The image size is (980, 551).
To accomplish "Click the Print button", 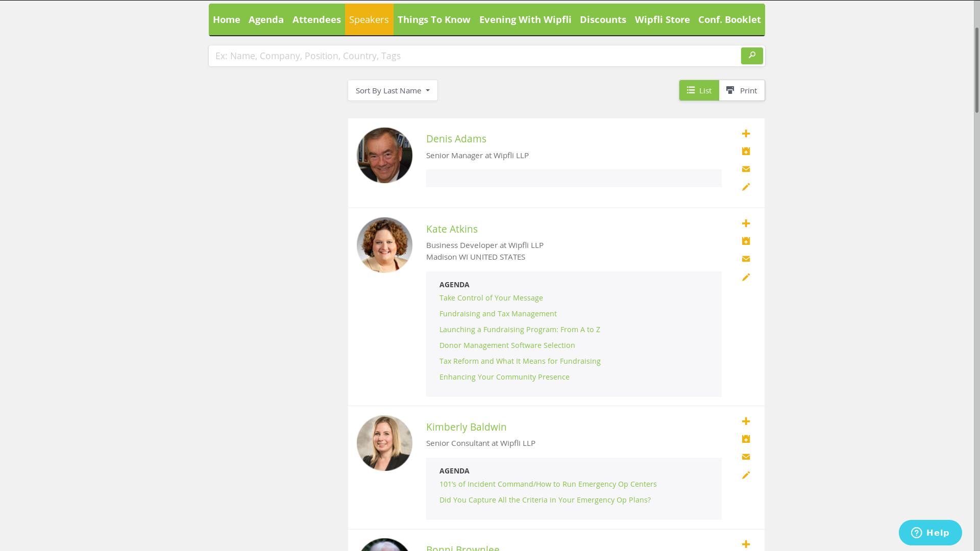I will 742,90.
